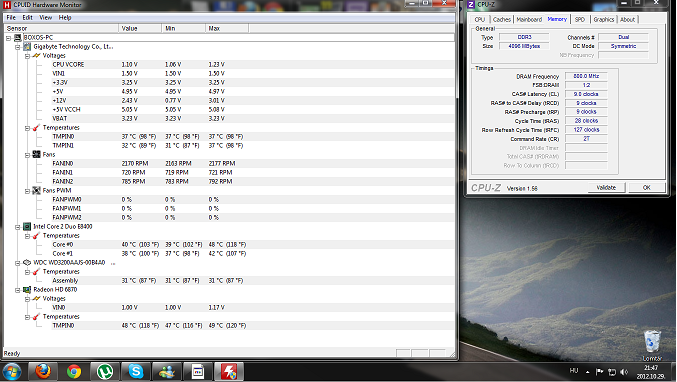Open the Help menu in Hardware Monitor

tap(65, 18)
